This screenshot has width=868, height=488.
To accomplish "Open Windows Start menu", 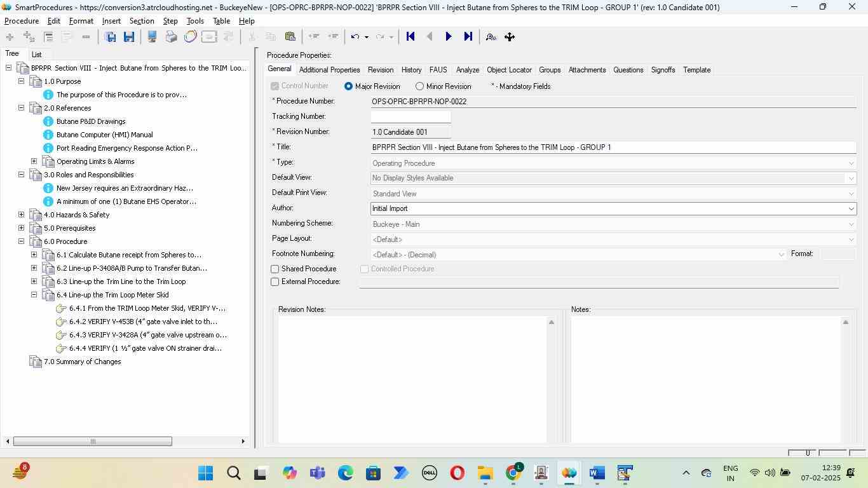I will click(x=205, y=473).
